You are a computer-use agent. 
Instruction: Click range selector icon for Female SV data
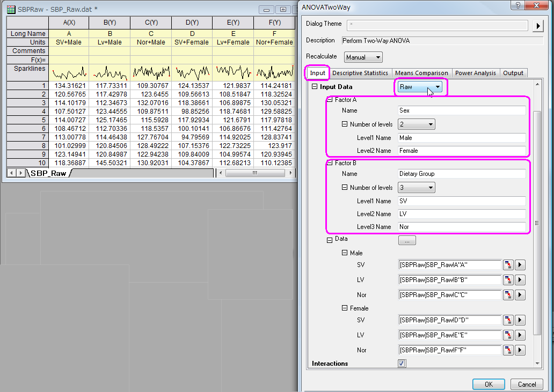508,320
